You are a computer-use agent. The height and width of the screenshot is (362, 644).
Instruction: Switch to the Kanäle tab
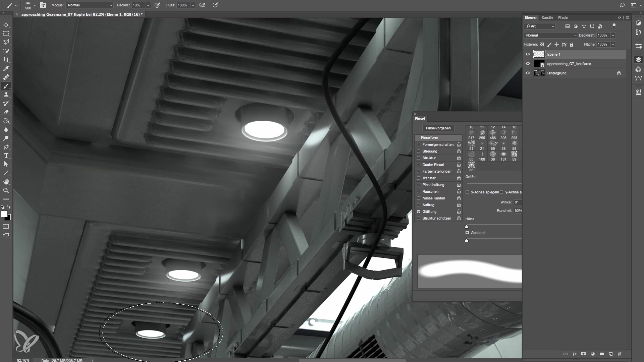[x=547, y=17]
